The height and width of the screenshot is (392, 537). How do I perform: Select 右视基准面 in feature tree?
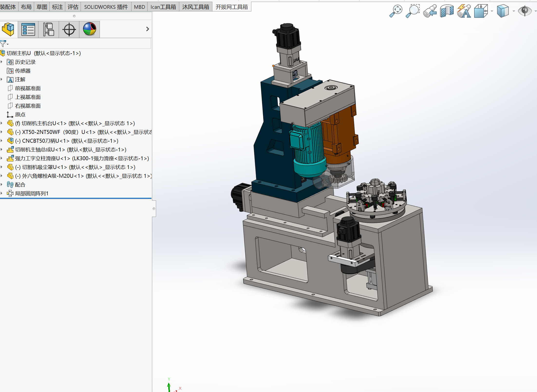click(x=28, y=106)
